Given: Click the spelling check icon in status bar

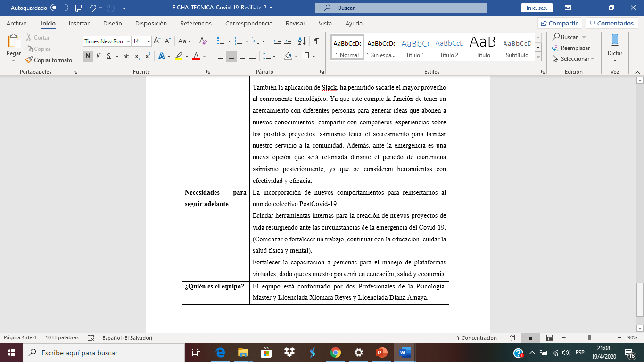Looking at the screenshot, I should pyautogui.click(x=91, y=338).
